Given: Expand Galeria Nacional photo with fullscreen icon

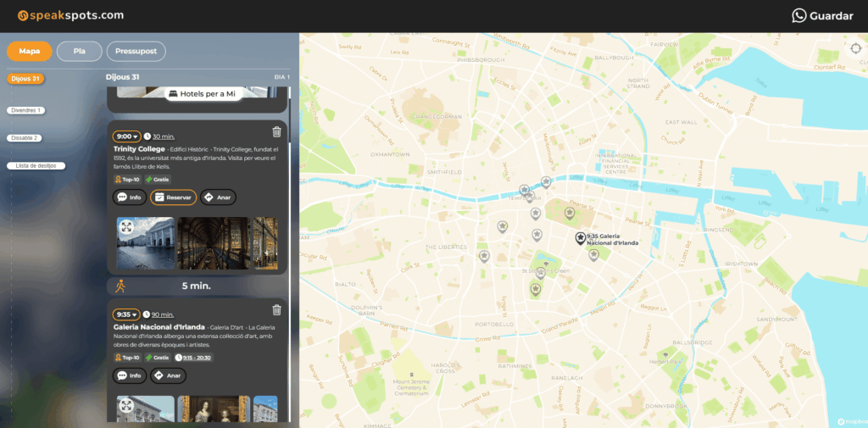Looking at the screenshot, I should 126,405.
